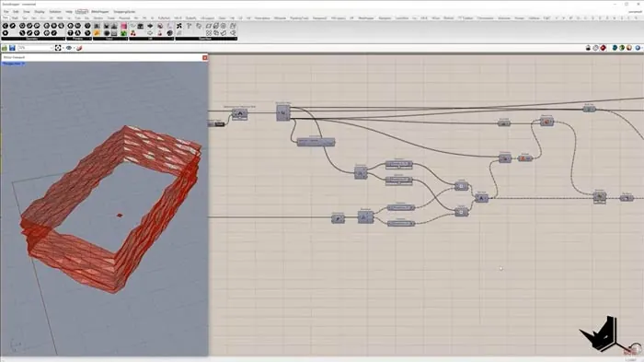Select the small red point in the viewport
The width and height of the screenshot is (644, 362).
[x=120, y=216]
